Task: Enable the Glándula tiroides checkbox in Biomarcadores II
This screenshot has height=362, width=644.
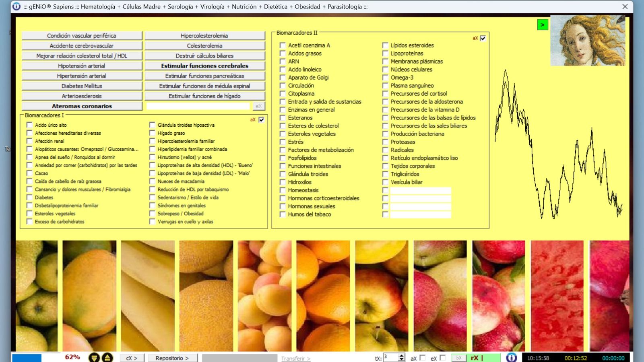Action: (283, 174)
